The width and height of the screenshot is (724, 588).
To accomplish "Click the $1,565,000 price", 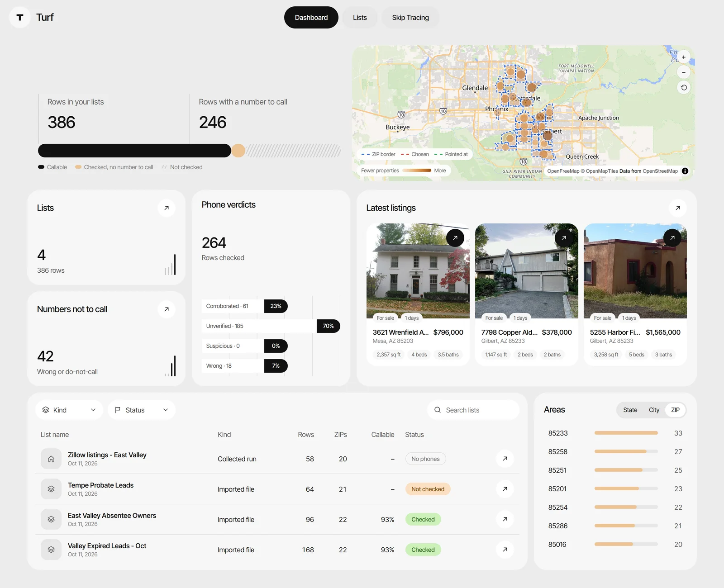I will [x=663, y=332].
